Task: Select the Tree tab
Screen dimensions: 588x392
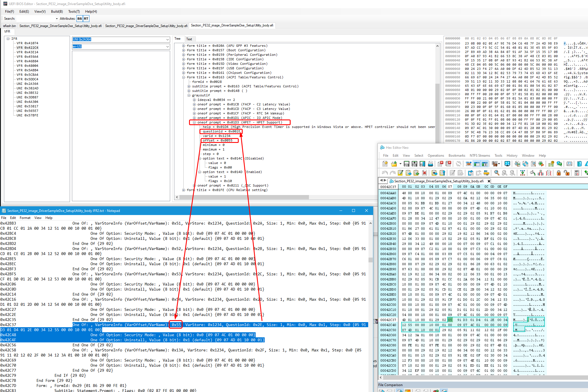Action: (177, 39)
